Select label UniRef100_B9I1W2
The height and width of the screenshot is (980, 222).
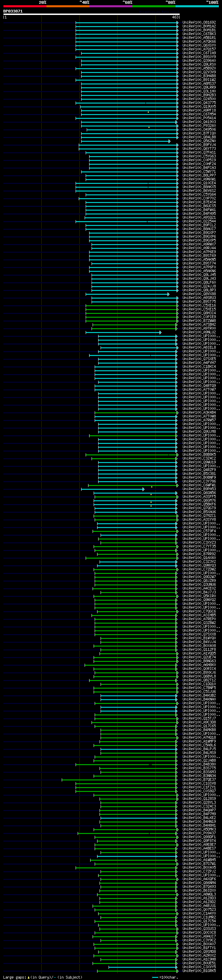pos(199,80)
